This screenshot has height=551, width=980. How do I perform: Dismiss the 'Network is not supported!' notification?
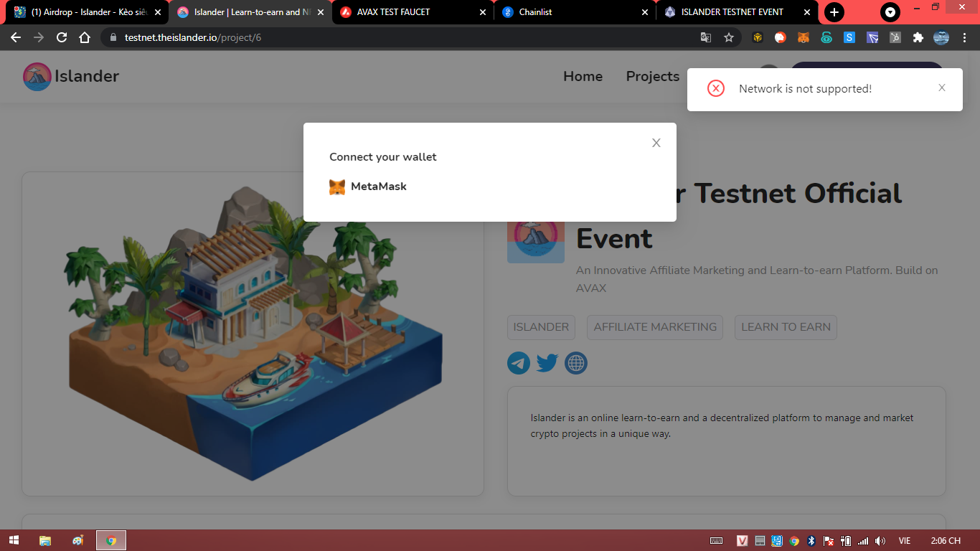[942, 88]
